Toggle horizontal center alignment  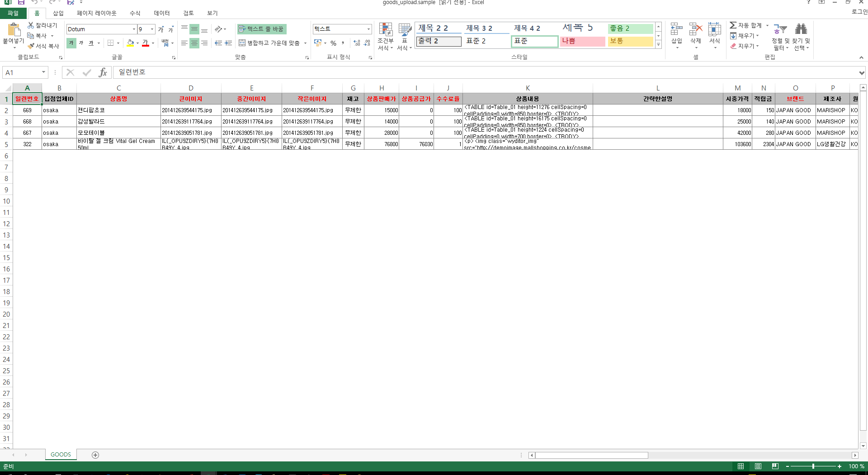194,43
